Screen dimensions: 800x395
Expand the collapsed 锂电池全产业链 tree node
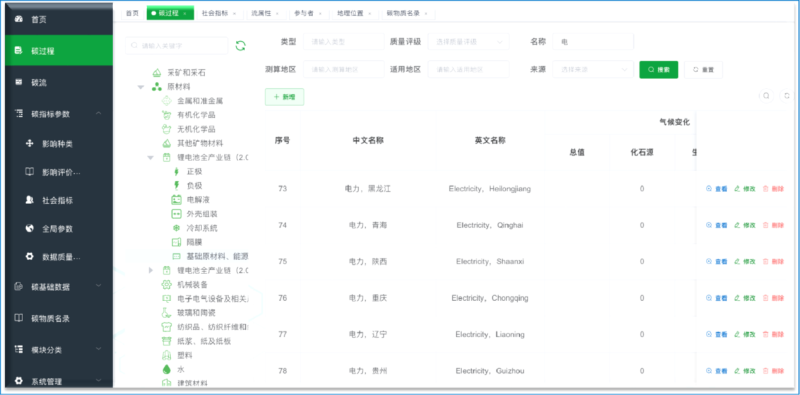(151, 270)
